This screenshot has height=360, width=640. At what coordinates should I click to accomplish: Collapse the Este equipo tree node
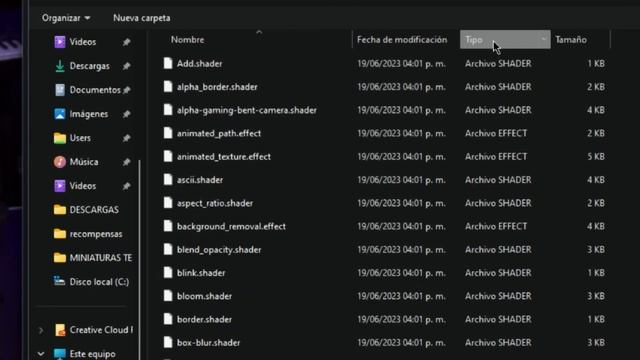click(x=40, y=353)
